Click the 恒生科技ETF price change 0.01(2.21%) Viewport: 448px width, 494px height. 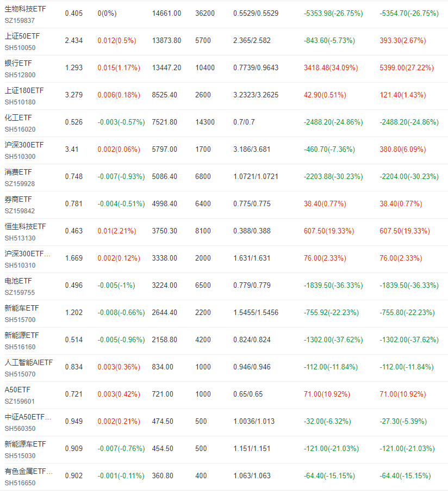click(119, 230)
